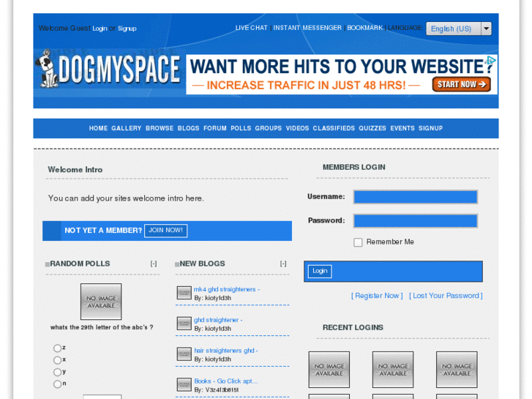Viewport: 532px width, 399px height.
Task: Open Groups in navigation bar
Action: coord(269,128)
